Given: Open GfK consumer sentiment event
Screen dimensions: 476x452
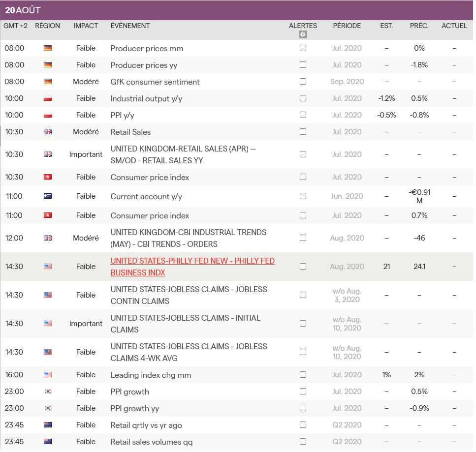Looking at the screenshot, I should tap(155, 82).
